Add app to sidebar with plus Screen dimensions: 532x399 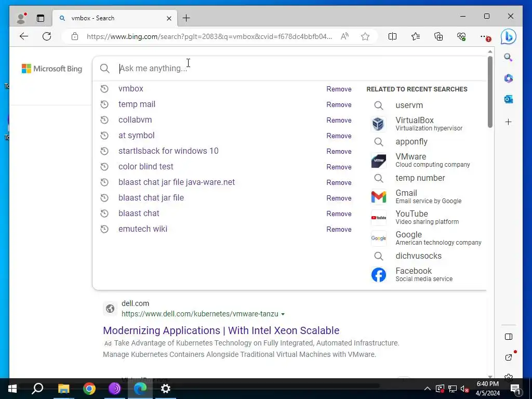pyautogui.click(x=508, y=122)
